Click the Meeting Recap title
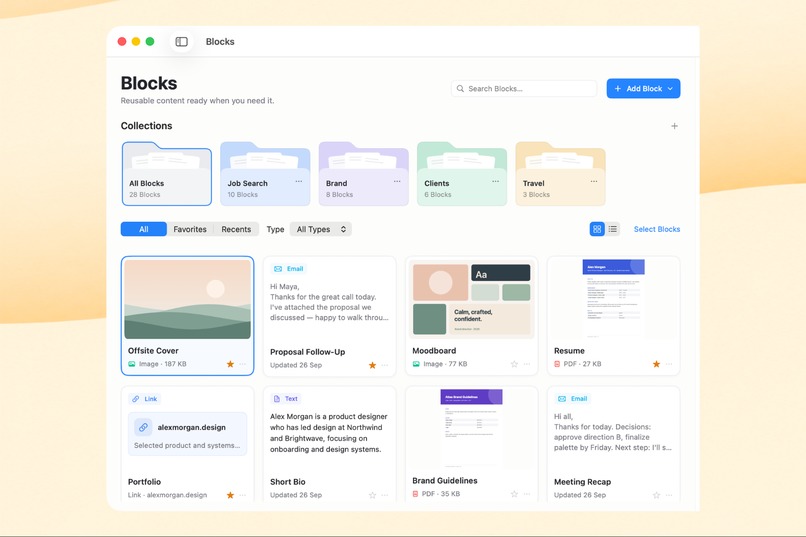Screen dimensions: 806x537 click(582, 482)
